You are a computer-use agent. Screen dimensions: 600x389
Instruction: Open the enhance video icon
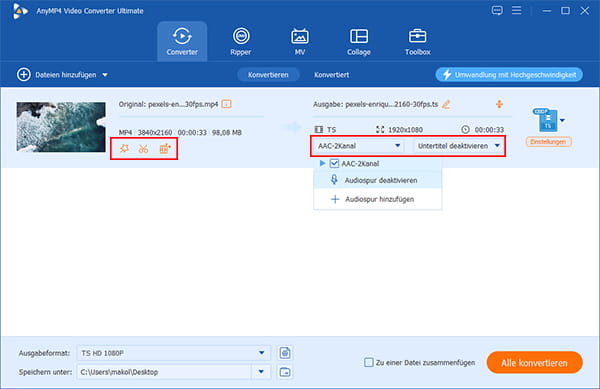(x=165, y=148)
